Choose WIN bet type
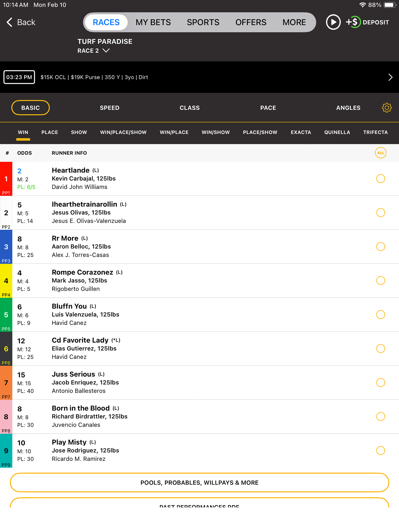The height and width of the screenshot is (532, 399). tap(23, 132)
